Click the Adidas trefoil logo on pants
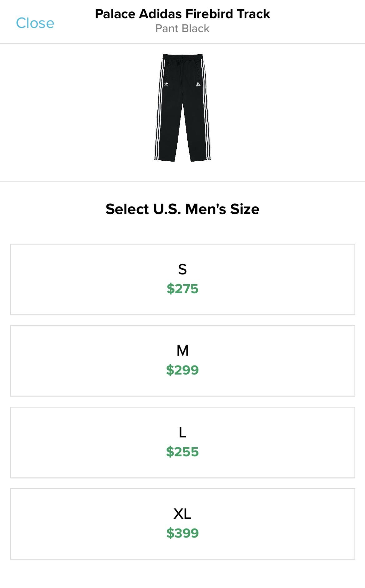 166,84
